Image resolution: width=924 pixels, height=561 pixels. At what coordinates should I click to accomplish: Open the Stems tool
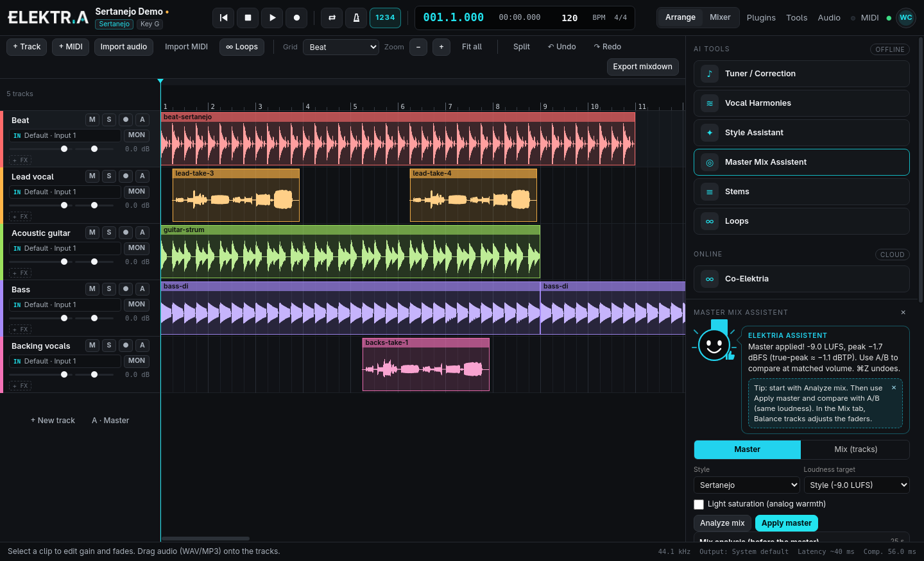coord(801,192)
